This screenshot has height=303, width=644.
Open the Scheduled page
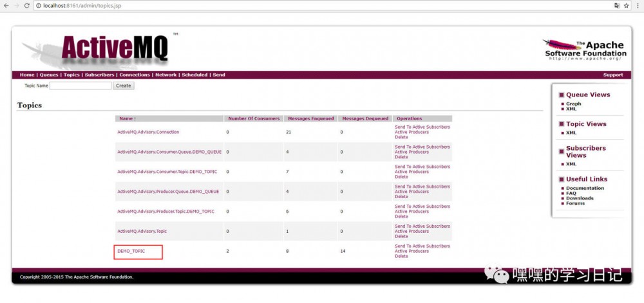(194, 75)
